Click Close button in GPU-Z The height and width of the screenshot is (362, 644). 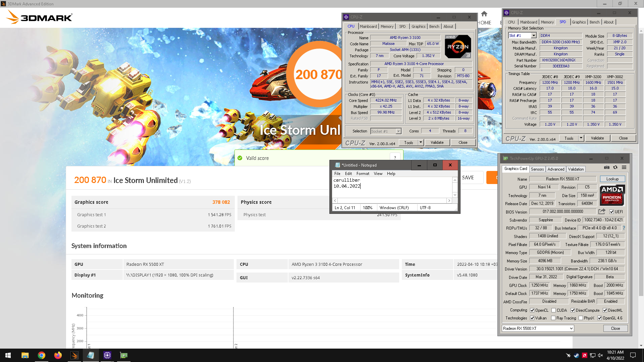click(x=615, y=328)
